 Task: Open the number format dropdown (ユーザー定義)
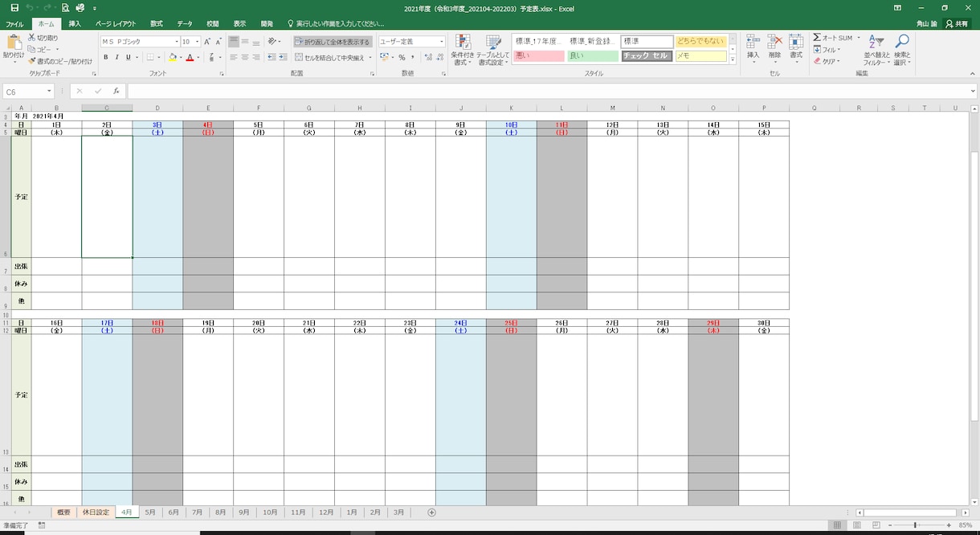(x=441, y=42)
